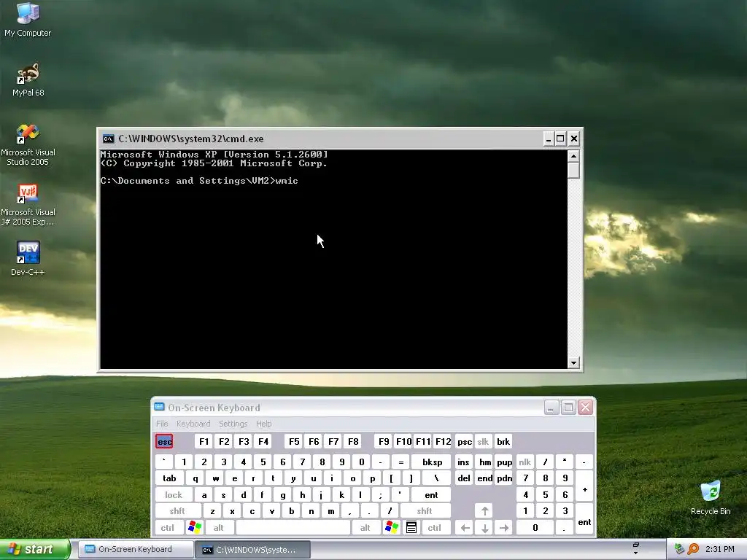Toggle right shft key on keyboard
Image resolution: width=747 pixels, height=560 pixels.
click(x=425, y=511)
